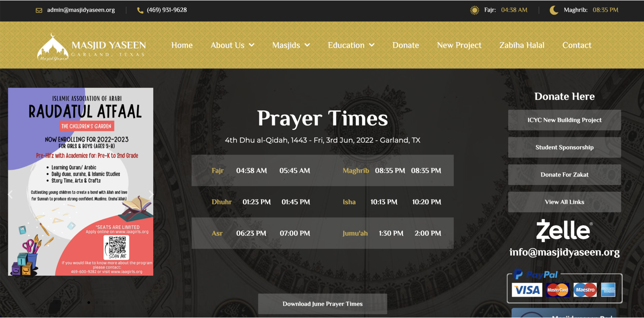Go to next slide with right arrow

click(151, 194)
